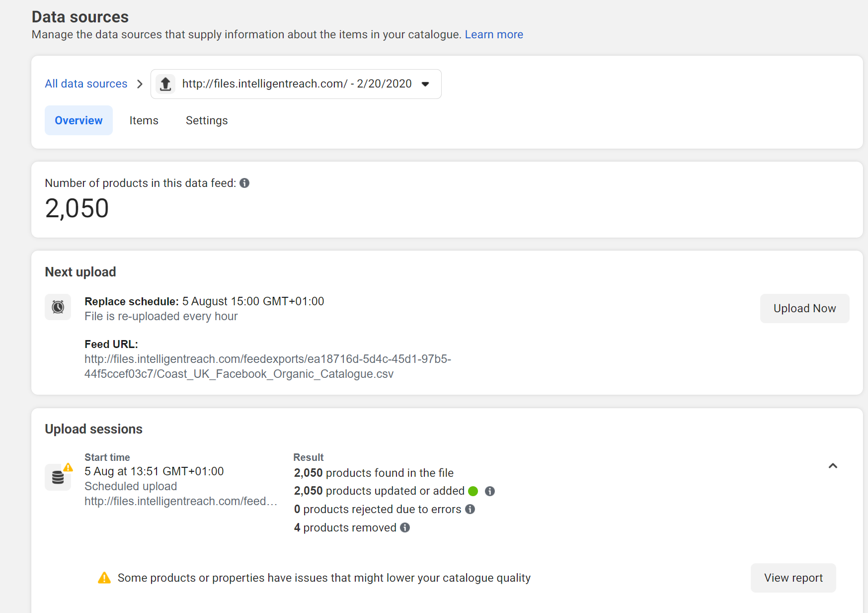Open the data source selector dropdown
This screenshot has height=613, width=868.
[425, 84]
